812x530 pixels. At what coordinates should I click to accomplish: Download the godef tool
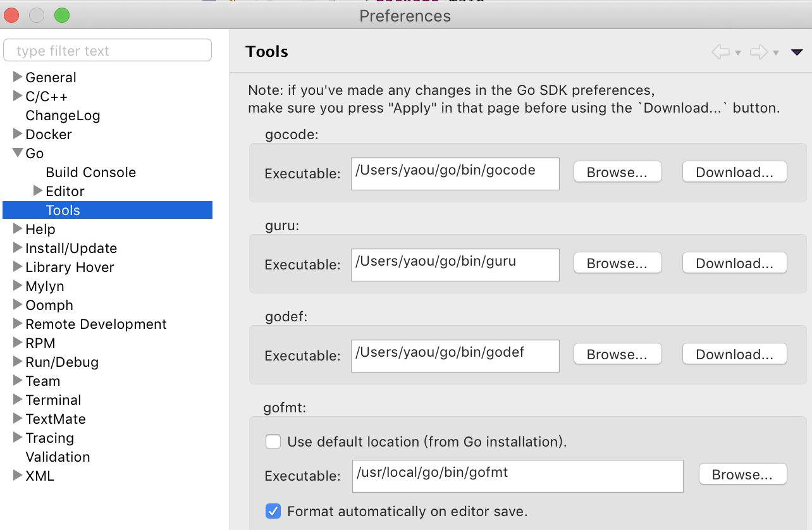[x=734, y=354]
